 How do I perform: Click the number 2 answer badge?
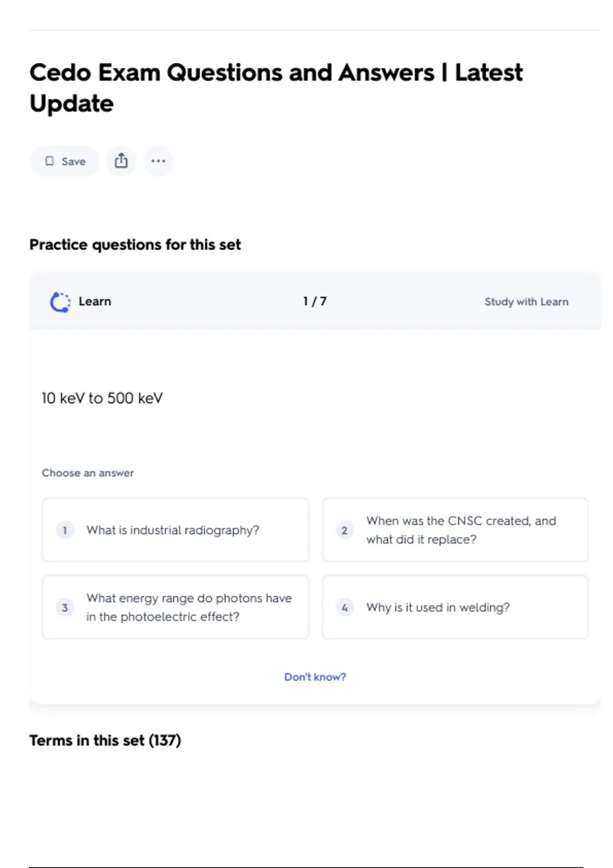344,530
